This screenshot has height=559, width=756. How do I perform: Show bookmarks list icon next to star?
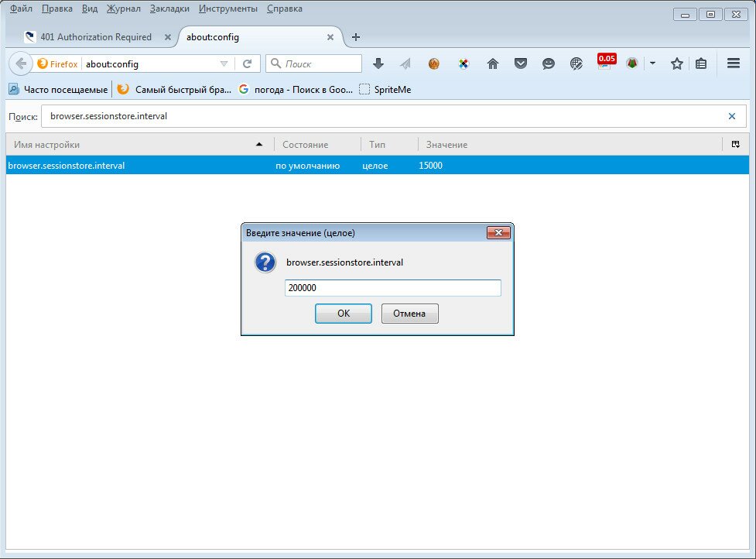point(701,63)
